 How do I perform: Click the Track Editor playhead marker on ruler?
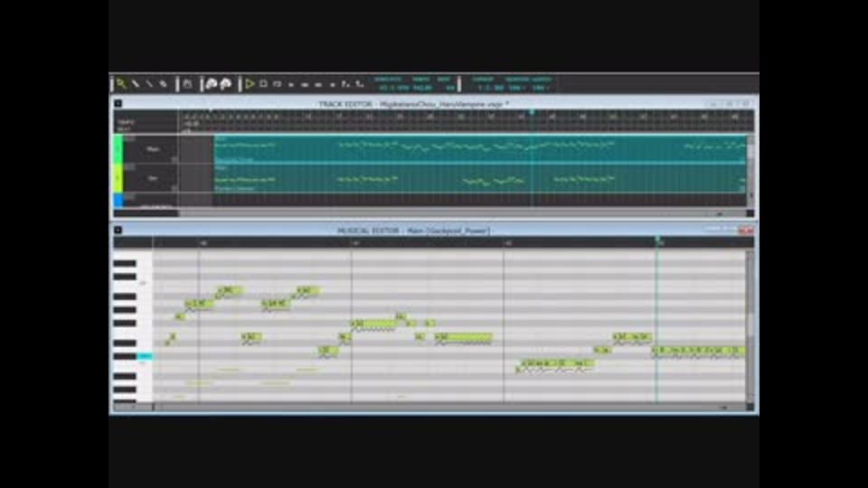click(532, 112)
